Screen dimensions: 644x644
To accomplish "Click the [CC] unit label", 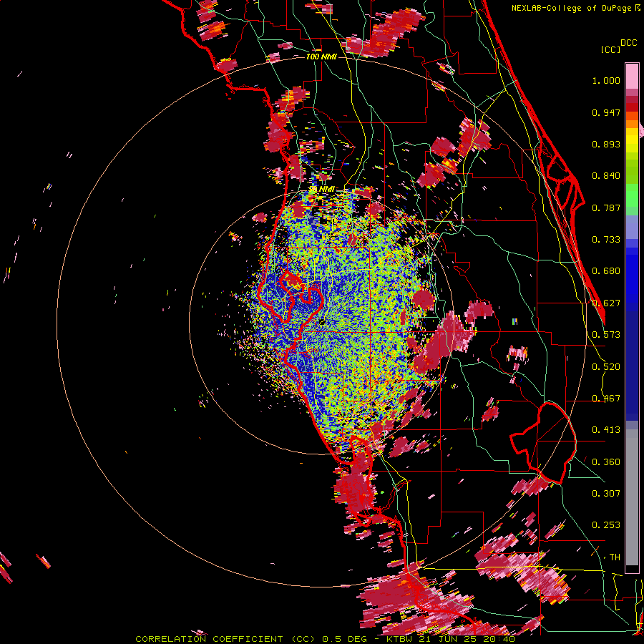I will coord(610,49).
